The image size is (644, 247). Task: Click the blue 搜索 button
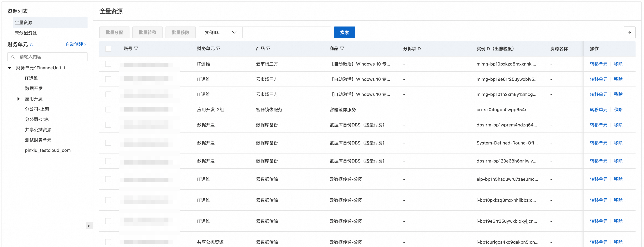pos(344,33)
